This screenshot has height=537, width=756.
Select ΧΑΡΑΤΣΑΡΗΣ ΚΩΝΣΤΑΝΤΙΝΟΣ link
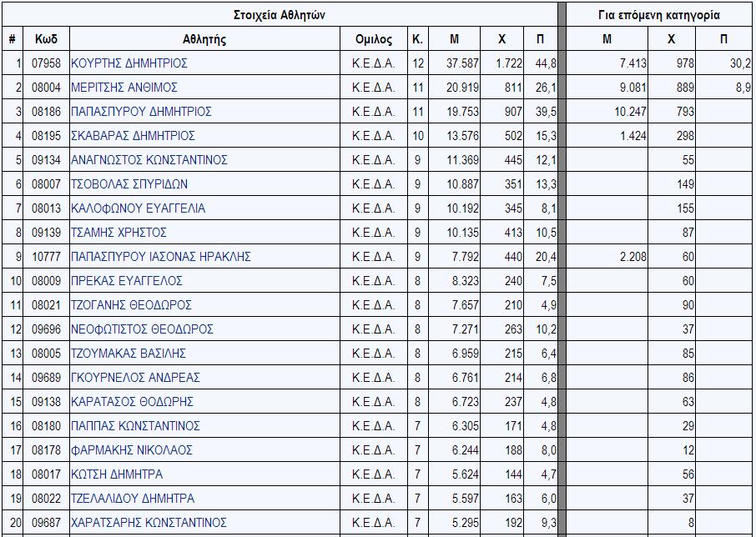pos(149,522)
